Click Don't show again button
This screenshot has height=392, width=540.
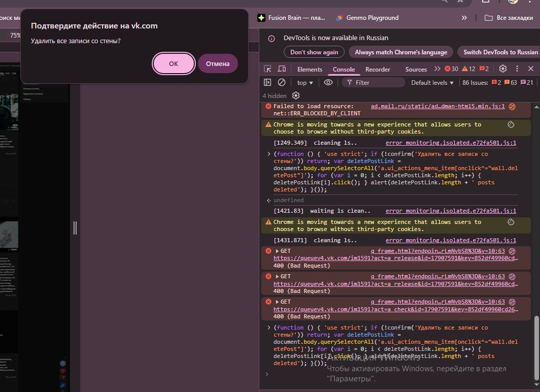pos(314,52)
